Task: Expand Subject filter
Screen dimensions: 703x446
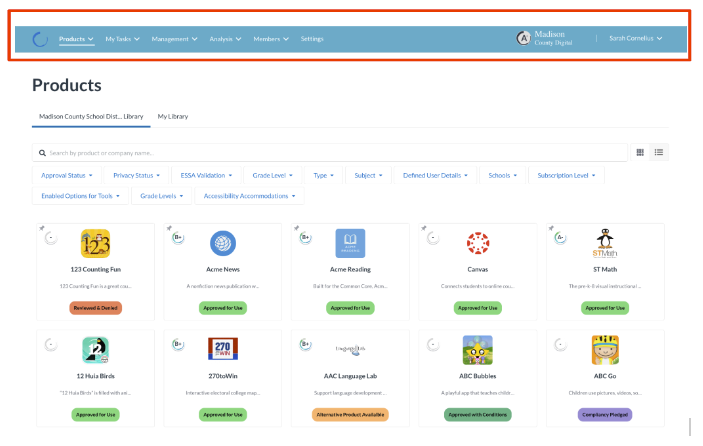Action: [x=369, y=175]
